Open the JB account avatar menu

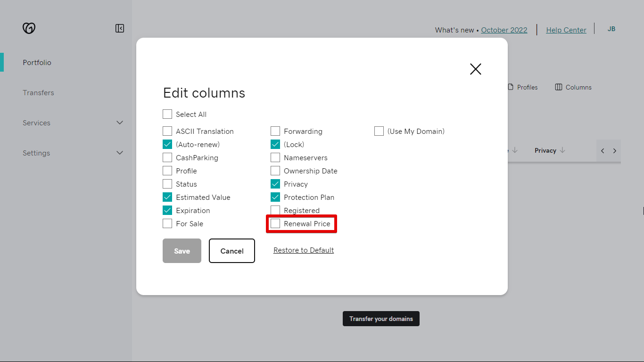click(x=611, y=29)
